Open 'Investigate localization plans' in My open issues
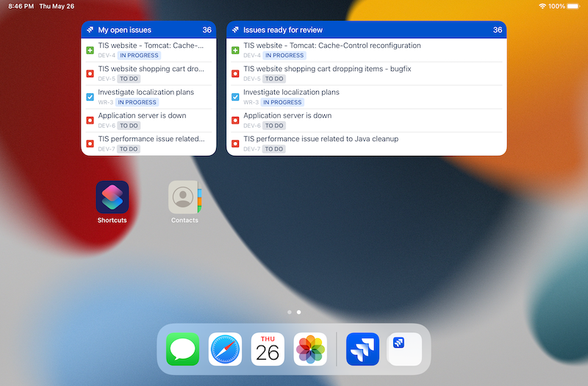The width and height of the screenshot is (588, 386). tap(146, 93)
